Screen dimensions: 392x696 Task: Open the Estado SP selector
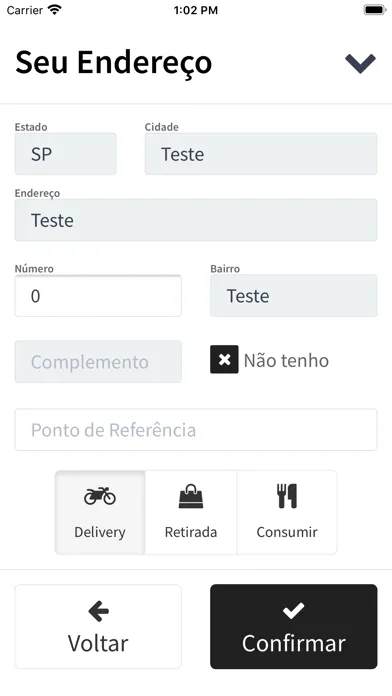[x=66, y=154]
